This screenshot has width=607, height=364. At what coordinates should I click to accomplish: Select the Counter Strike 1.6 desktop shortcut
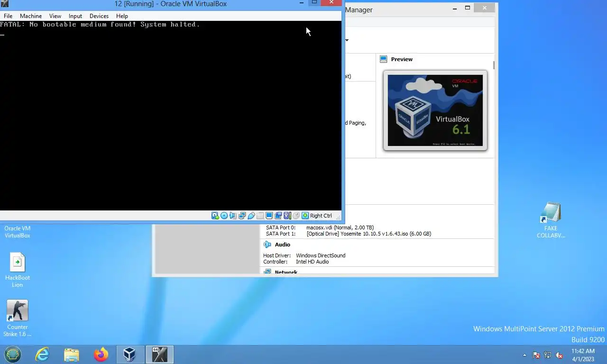point(18,318)
